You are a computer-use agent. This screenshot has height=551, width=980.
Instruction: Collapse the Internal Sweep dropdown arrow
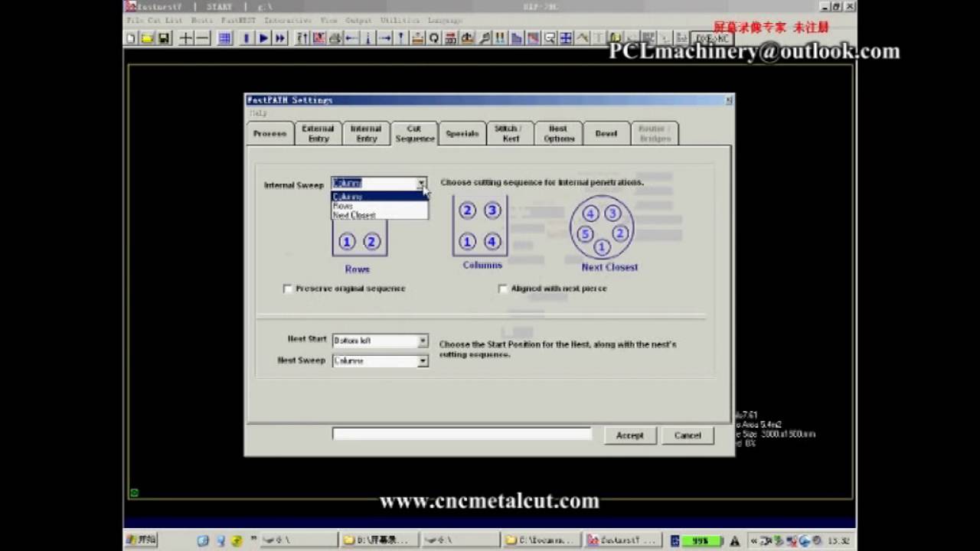tap(421, 184)
